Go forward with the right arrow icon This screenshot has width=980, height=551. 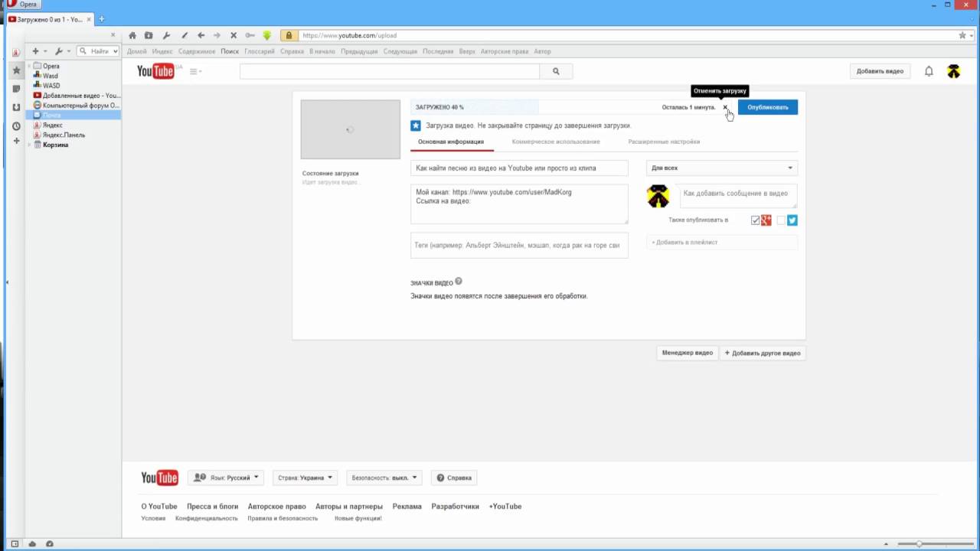(x=217, y=35)
